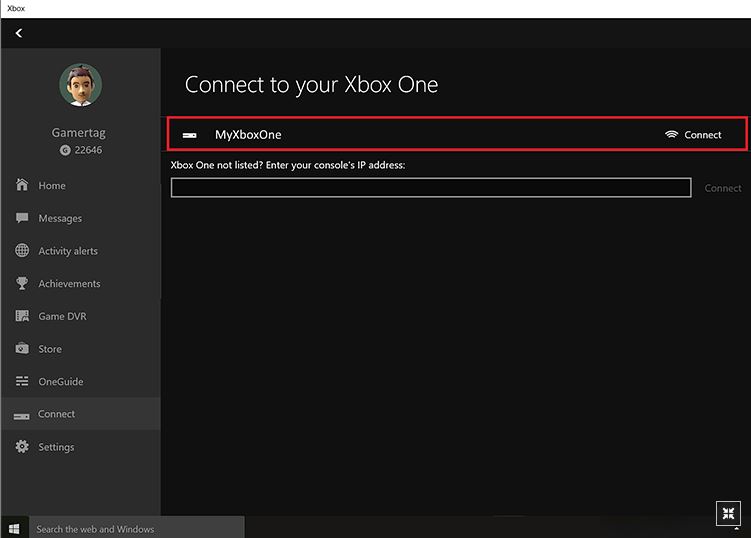The width and height of the screenshot is (751, 538).
Task: Open the Store page
Action: coord(50,349)
